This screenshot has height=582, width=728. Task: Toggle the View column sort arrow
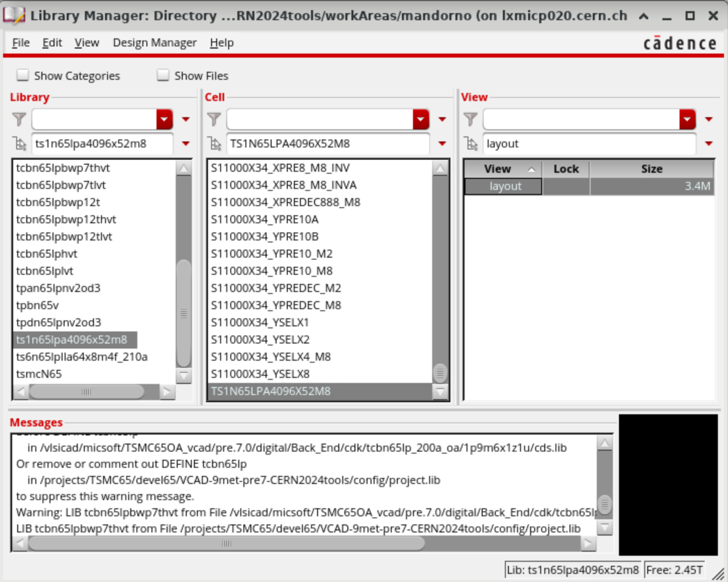(532, 169)
